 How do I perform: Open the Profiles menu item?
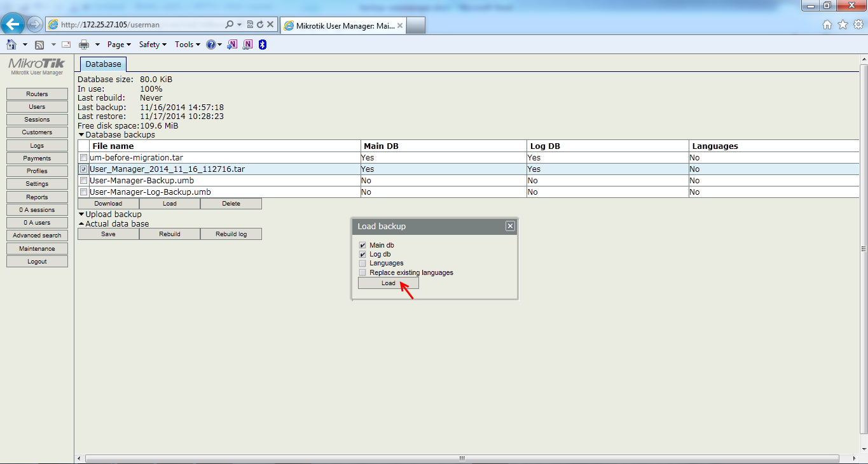click(37, 171)
